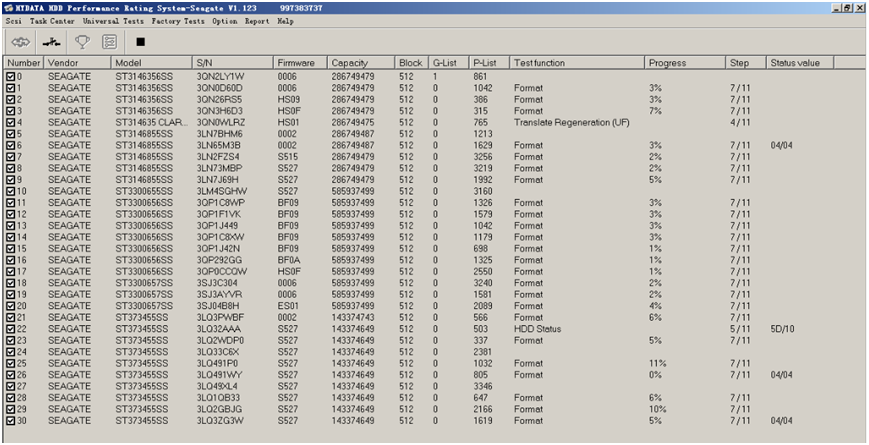Click the Progress column header
Screen dimensions: 869x445
tap(686, 63)
